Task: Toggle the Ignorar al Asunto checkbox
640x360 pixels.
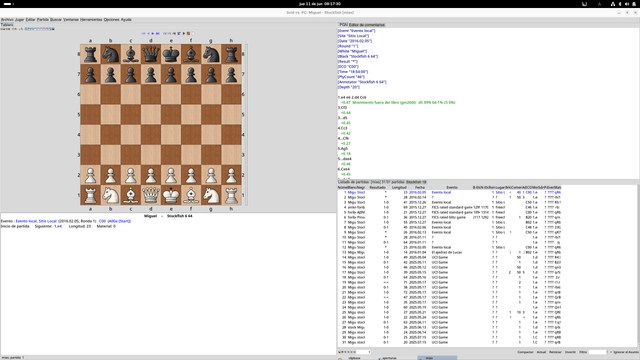Action: click(x=611, y=352)
